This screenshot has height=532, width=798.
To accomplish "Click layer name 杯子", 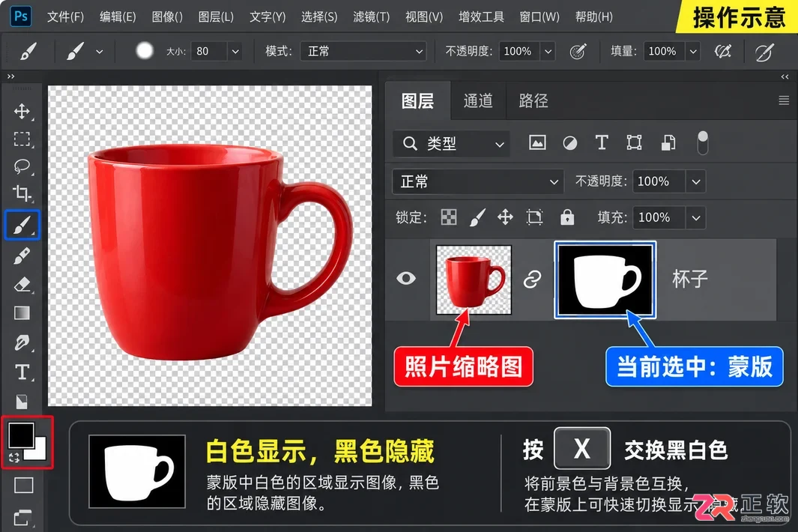I will click(690, 279).
